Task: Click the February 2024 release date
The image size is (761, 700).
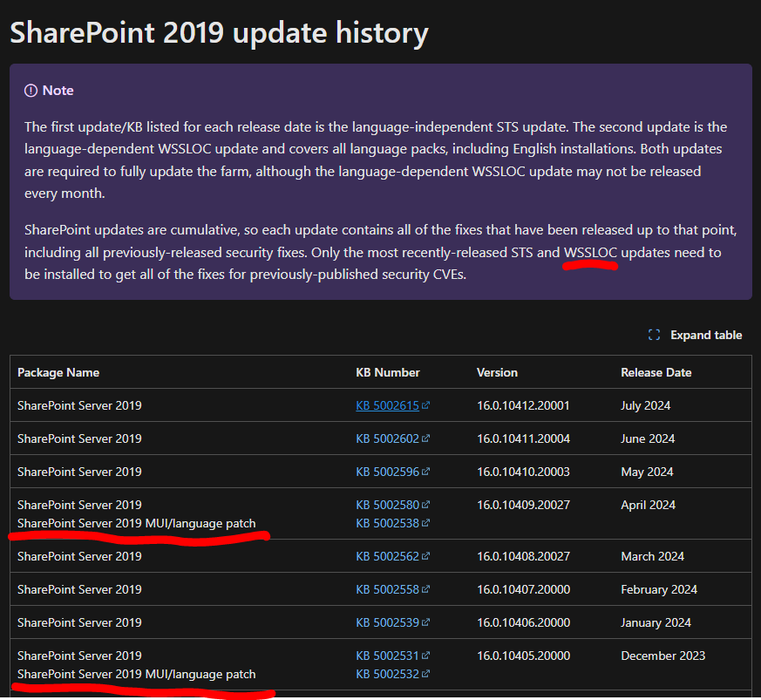Action: click(x=659, y=589)
